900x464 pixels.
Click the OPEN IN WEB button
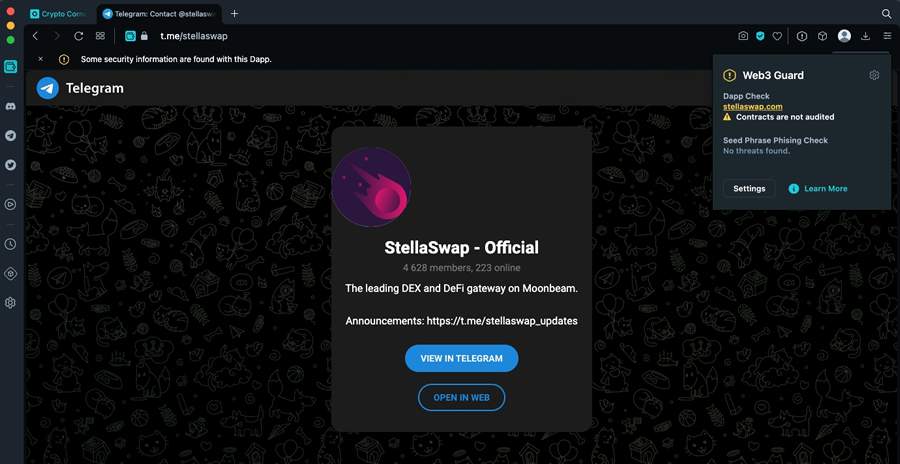(x=461, y=397)
